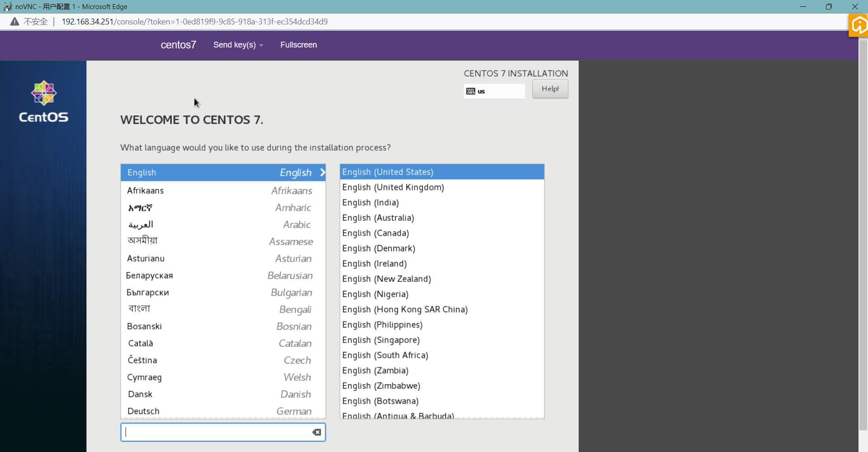Choose English (Singapore) locale

pyautogui.click(x=442, y=340)
